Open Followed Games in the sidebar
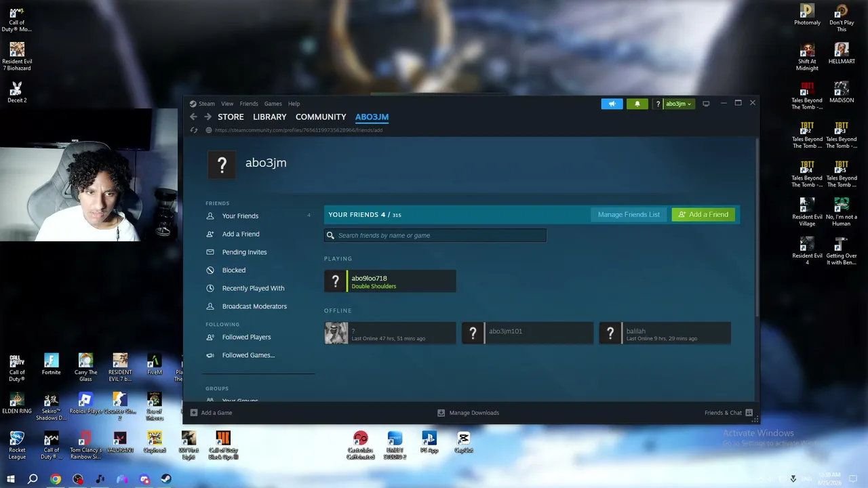Screen dimensions: 868x488 (248, 355)
